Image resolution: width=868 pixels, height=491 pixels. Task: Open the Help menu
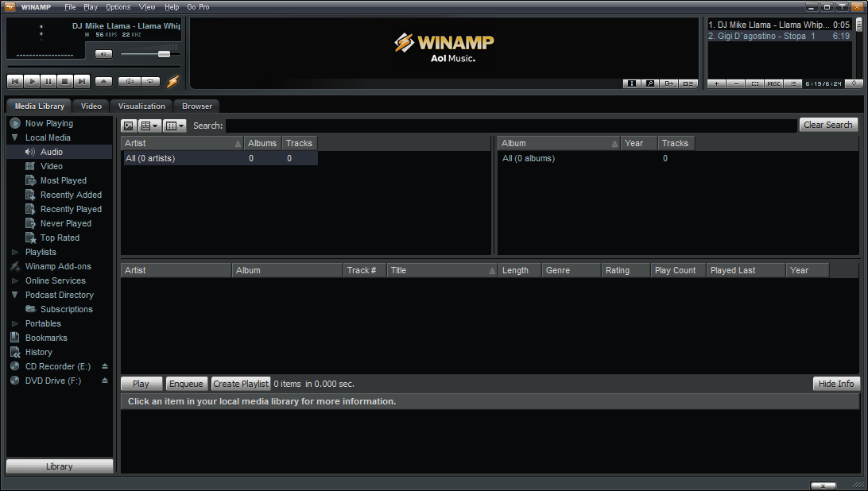pos(172,6)
